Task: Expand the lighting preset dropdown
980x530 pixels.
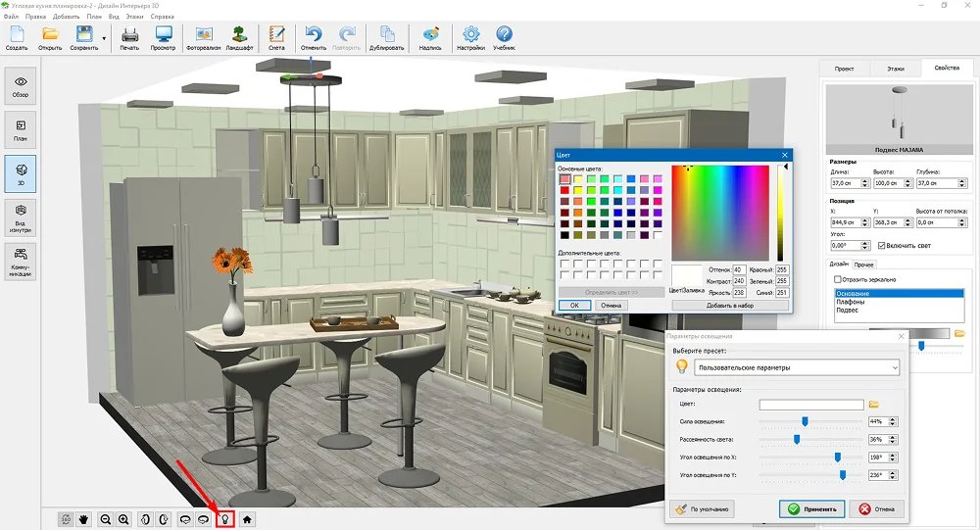Action: coord(891,367)
